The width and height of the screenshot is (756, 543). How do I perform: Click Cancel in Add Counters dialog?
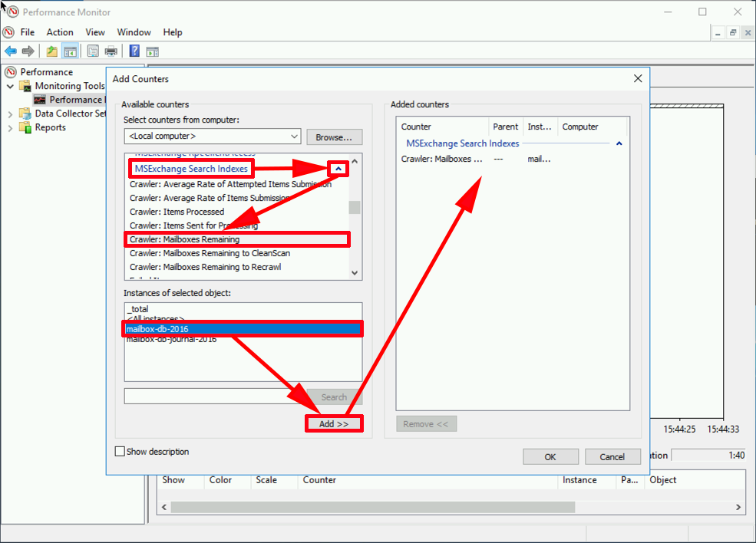click(612, 457)
